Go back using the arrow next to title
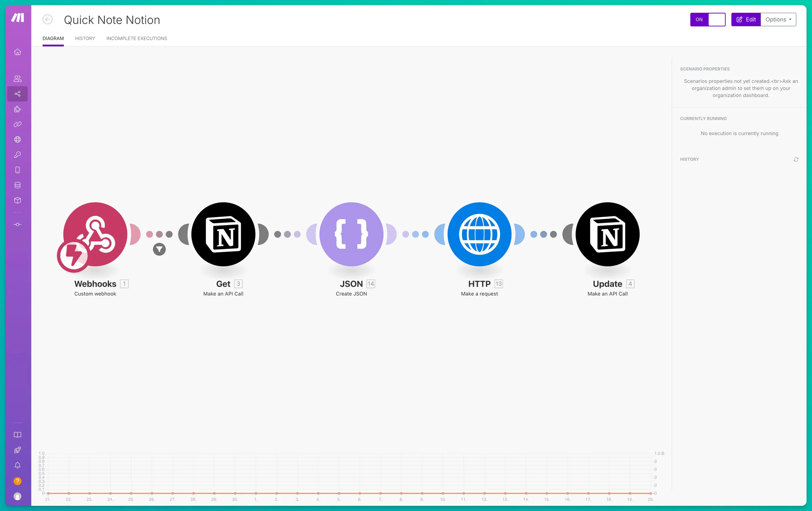The height and width of the screenshot is (511, 812). tap(47, 20)
